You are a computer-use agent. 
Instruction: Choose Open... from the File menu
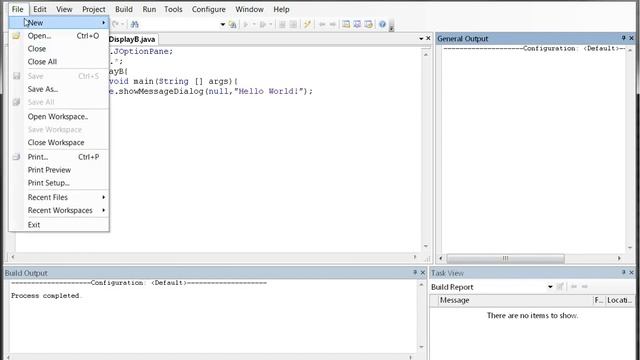point(59,36)
